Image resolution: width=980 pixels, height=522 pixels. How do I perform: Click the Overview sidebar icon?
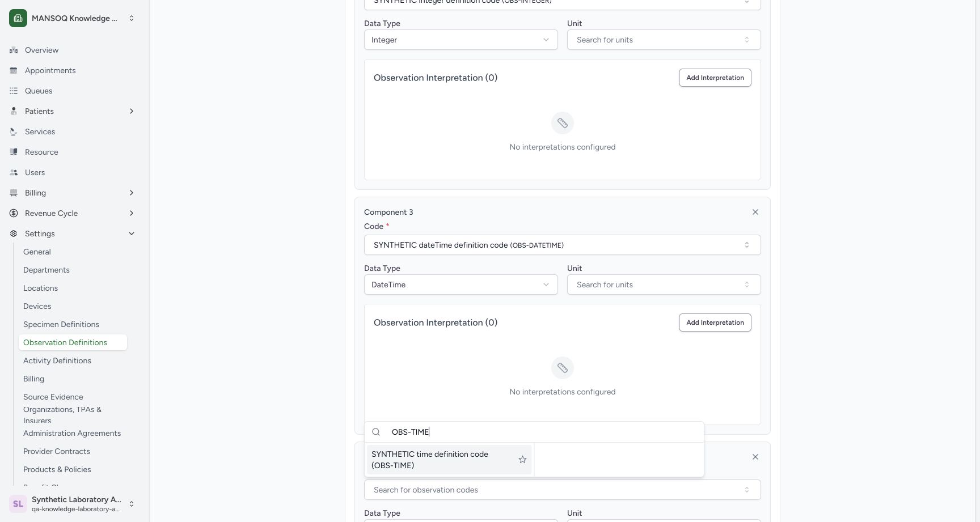[14, 50]
